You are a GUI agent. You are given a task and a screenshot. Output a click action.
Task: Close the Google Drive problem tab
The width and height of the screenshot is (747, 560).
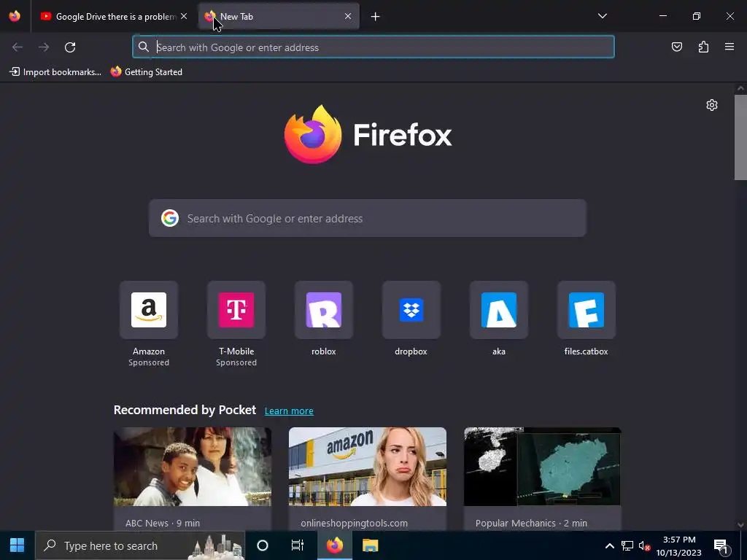[184, 16]
